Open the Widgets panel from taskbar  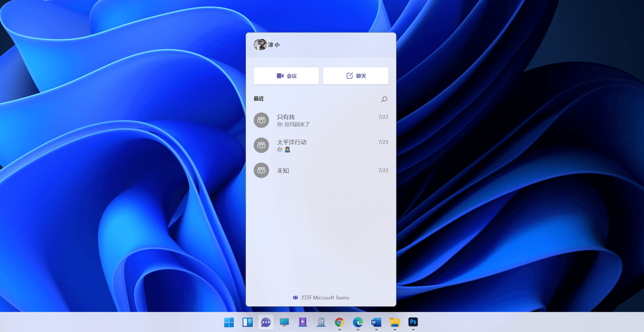pyautogui.click(x=247, y=322)
